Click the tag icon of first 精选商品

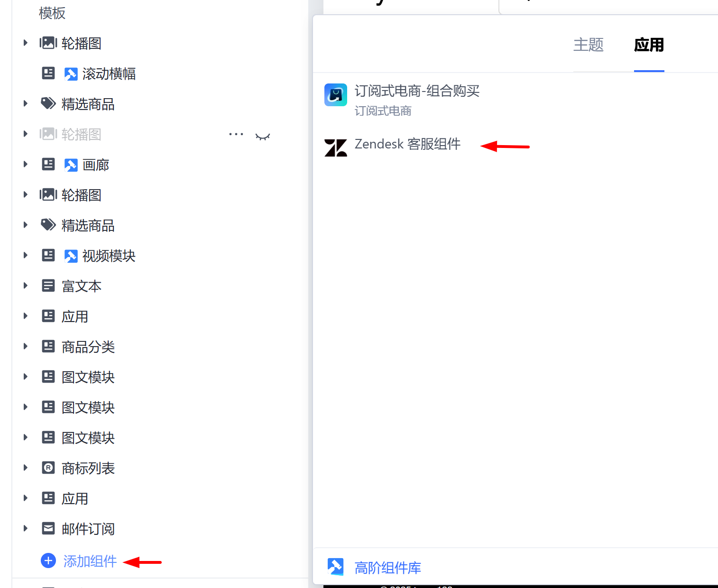(48, 103)
